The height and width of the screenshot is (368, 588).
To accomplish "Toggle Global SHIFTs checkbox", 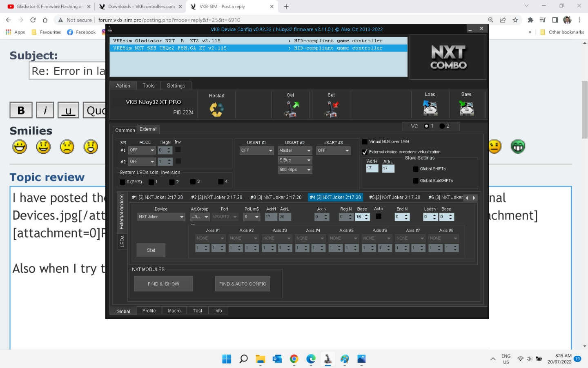I will (416, 169).
